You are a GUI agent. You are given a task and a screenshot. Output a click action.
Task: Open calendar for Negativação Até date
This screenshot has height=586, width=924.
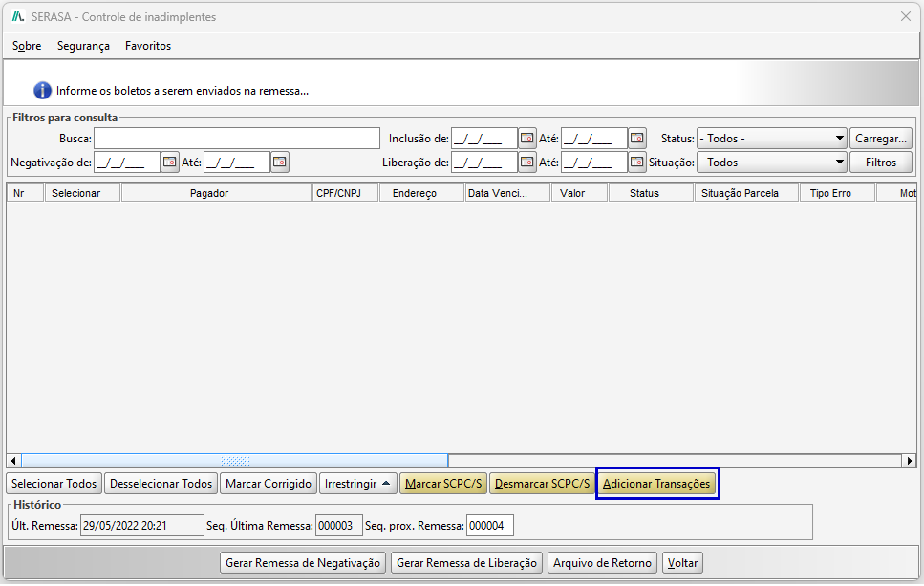280,163
